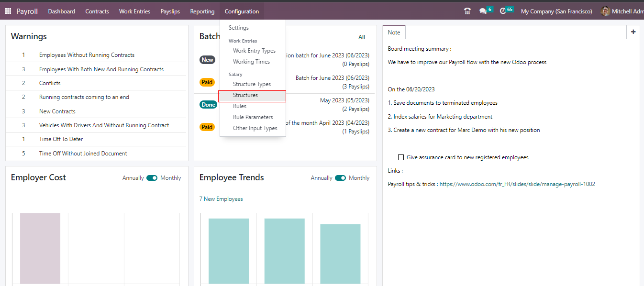This screenshot has width=644, height=286.
Task: Open the apps grid menu icon
Action: click(8, 11)
